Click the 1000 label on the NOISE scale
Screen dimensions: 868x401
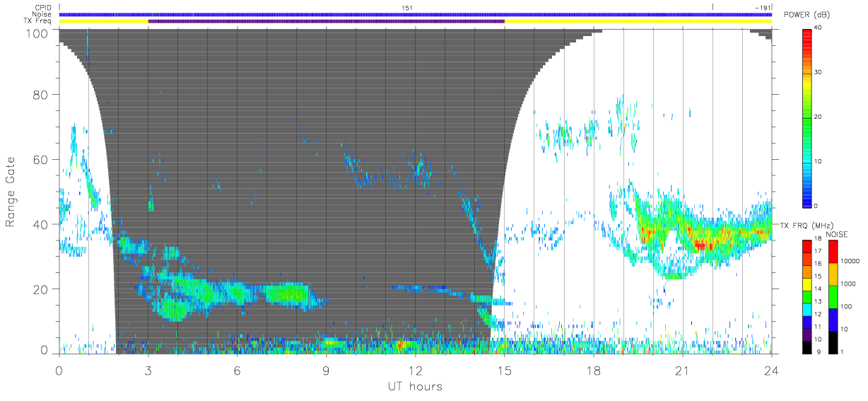(x=848, y=284)
